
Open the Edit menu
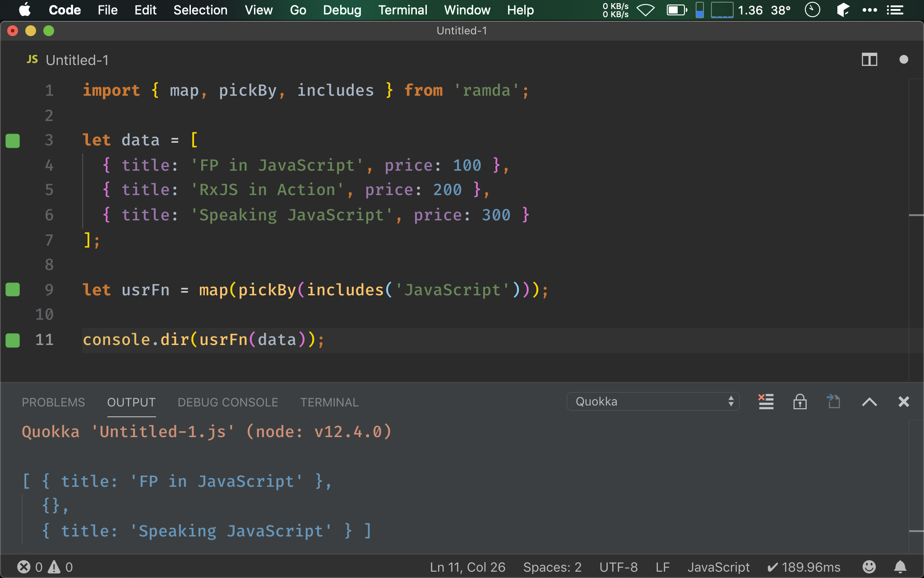coord(145,10)
